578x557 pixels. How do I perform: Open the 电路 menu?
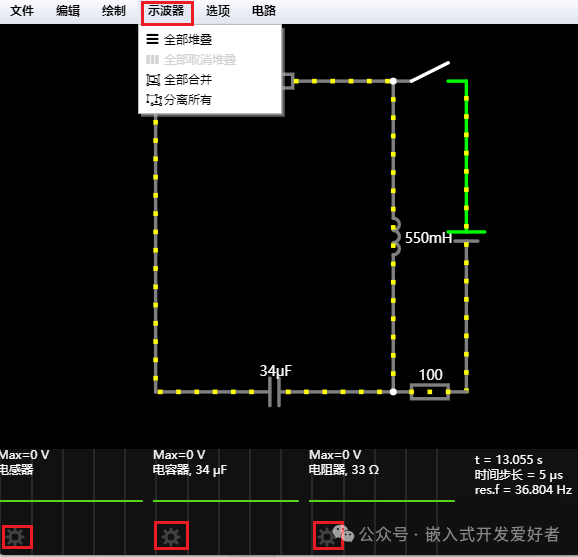coord(264,11)
